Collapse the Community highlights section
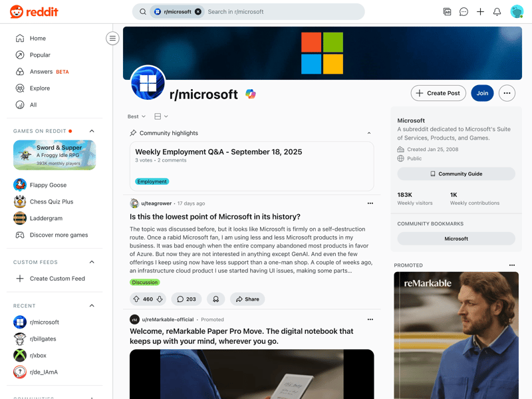This screenshot has height=399, width=532. [369, 133]
